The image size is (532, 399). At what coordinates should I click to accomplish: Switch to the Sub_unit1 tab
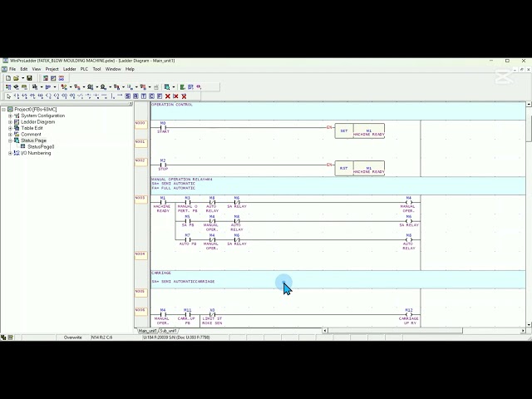[x=168, y=331]
